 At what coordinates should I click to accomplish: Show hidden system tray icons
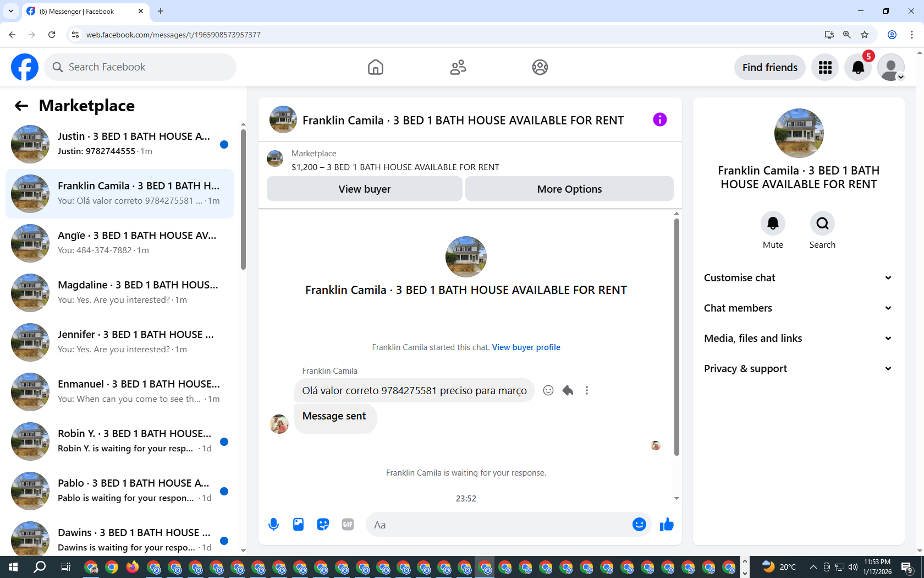813,567
